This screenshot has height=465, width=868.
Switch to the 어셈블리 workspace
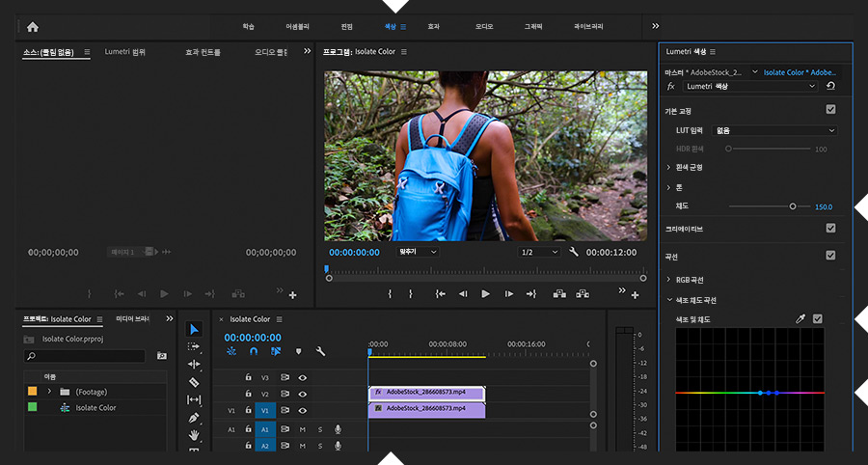tap(297, 27)
